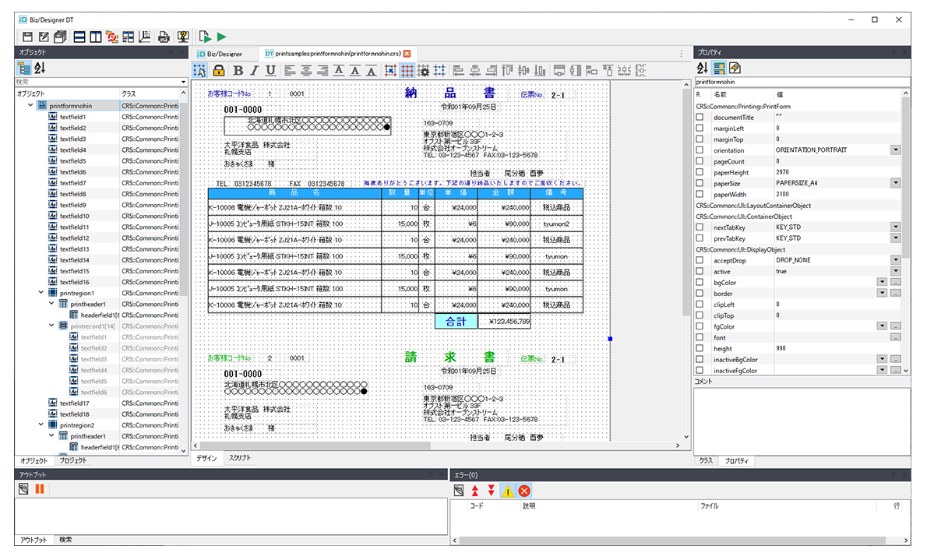
Task: Check the acceptDrop property checkbox
Action: pyautogui.click(x=700, y=260)
